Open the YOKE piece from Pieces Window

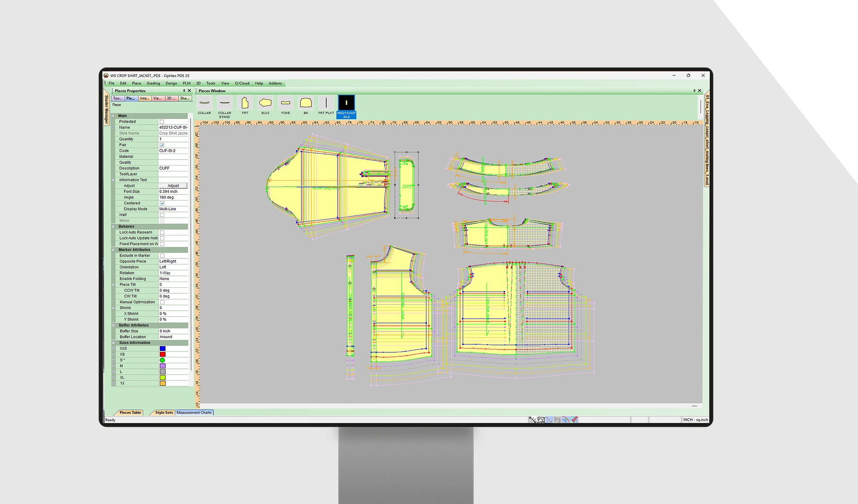pos(285,103)
